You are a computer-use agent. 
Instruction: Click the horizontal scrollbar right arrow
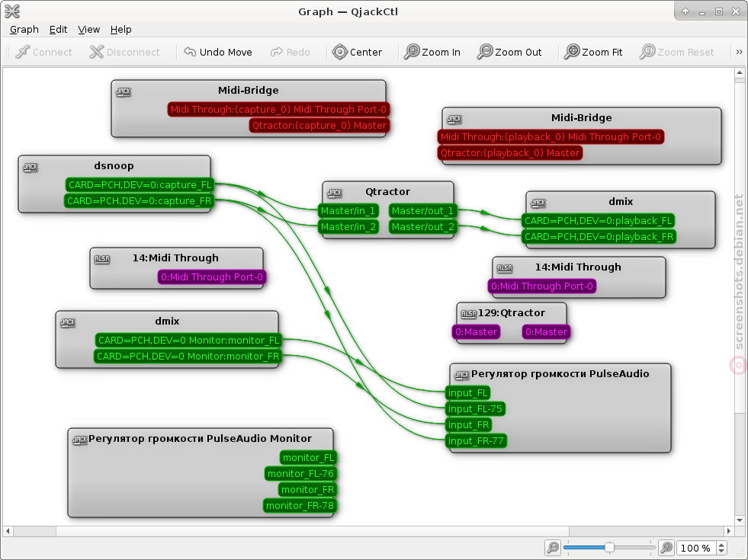click(728, 531)
